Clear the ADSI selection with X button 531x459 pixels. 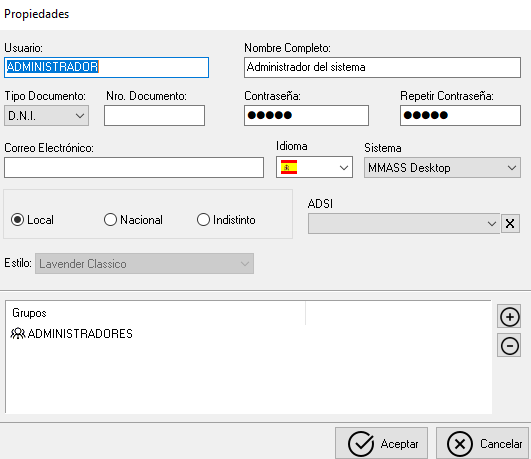[x=510, y=223]
